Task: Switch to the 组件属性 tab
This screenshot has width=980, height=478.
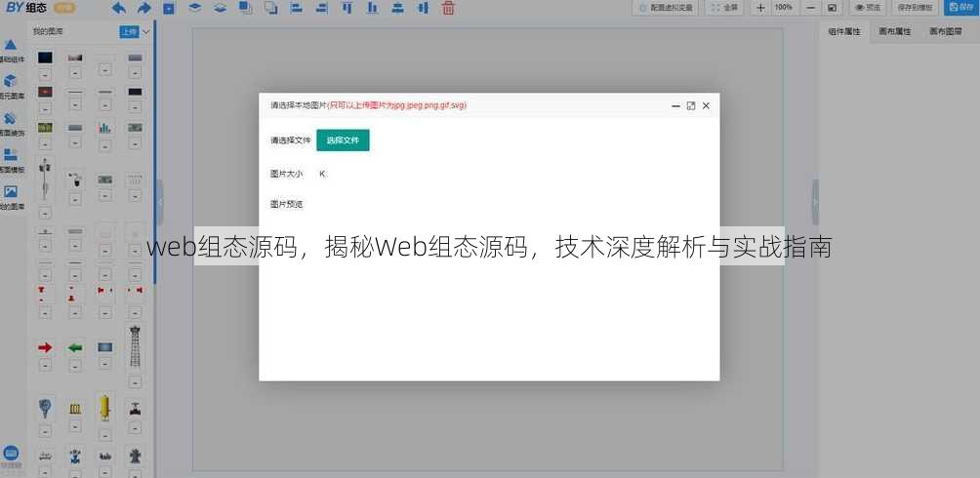Action: pyautogui.click(x=844, y=31)
